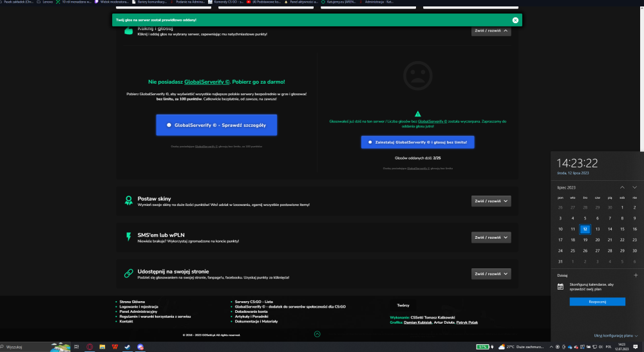The height and width of the screenshot is (352, 644).
Task: Select day 31 in the calendar
Action: click(x=560, y=262)
